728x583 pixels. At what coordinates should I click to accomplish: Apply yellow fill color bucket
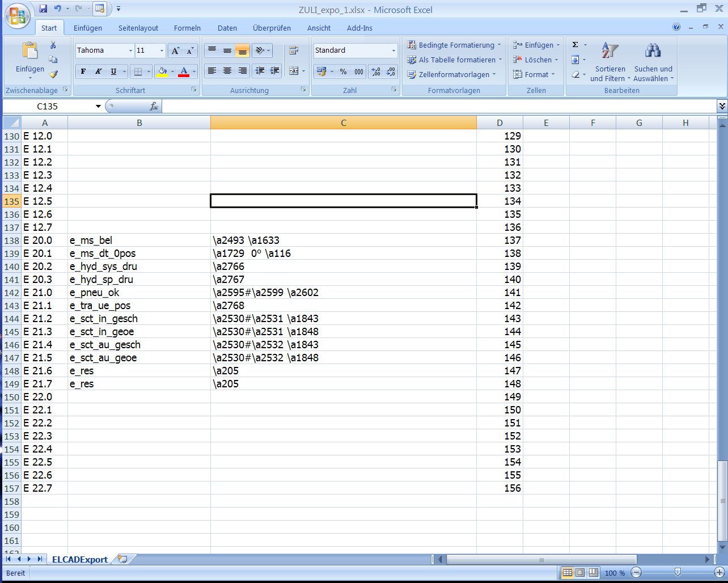point(162,71)
